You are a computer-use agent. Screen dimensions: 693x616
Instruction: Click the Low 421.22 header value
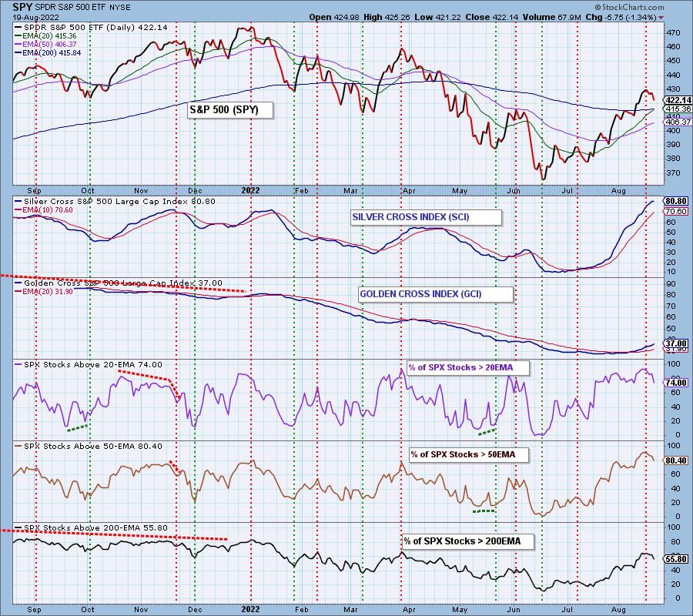coord(437,17)
